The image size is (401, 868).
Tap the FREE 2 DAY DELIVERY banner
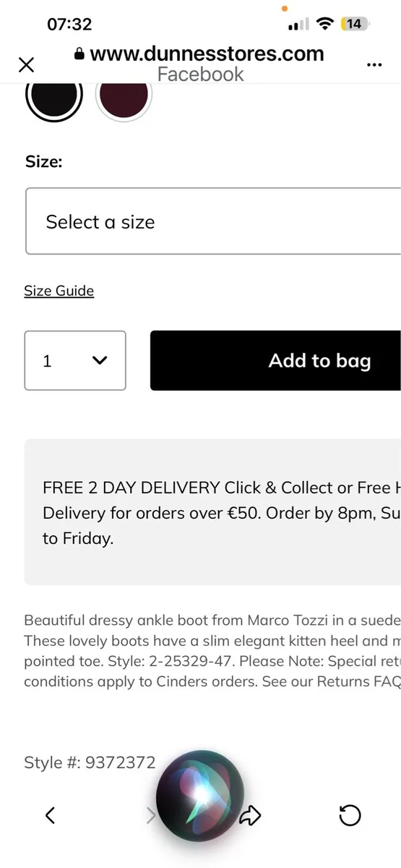click(x=212, y=512)
